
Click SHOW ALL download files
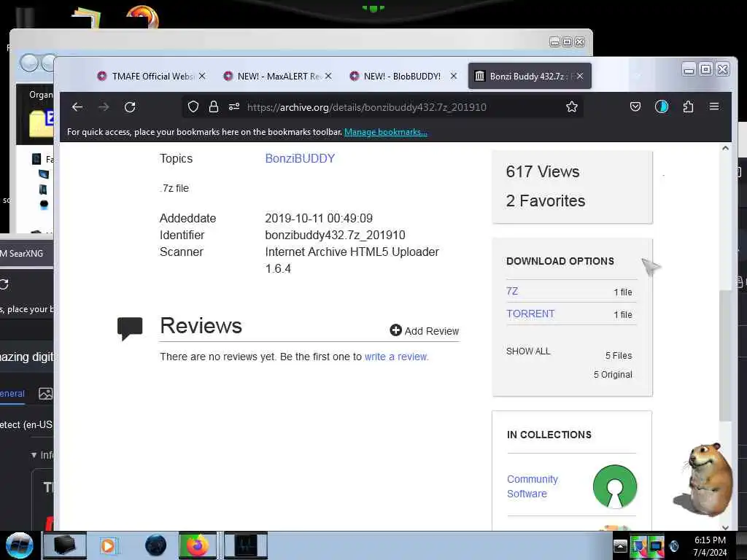(x=528, y=351)
